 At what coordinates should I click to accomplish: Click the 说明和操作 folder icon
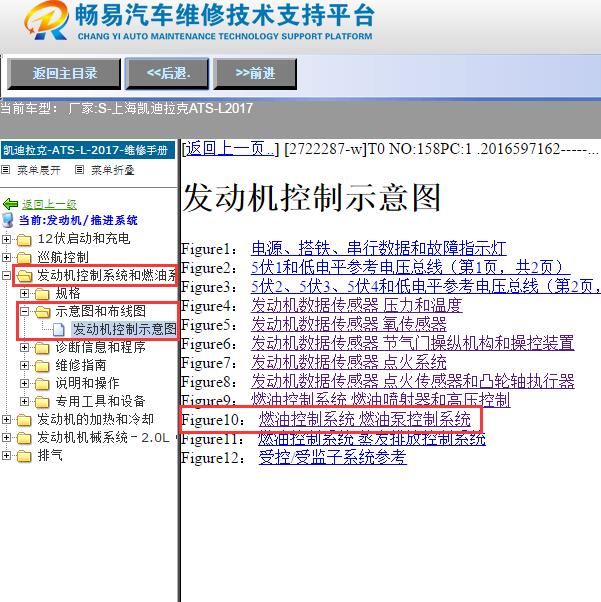42,384
